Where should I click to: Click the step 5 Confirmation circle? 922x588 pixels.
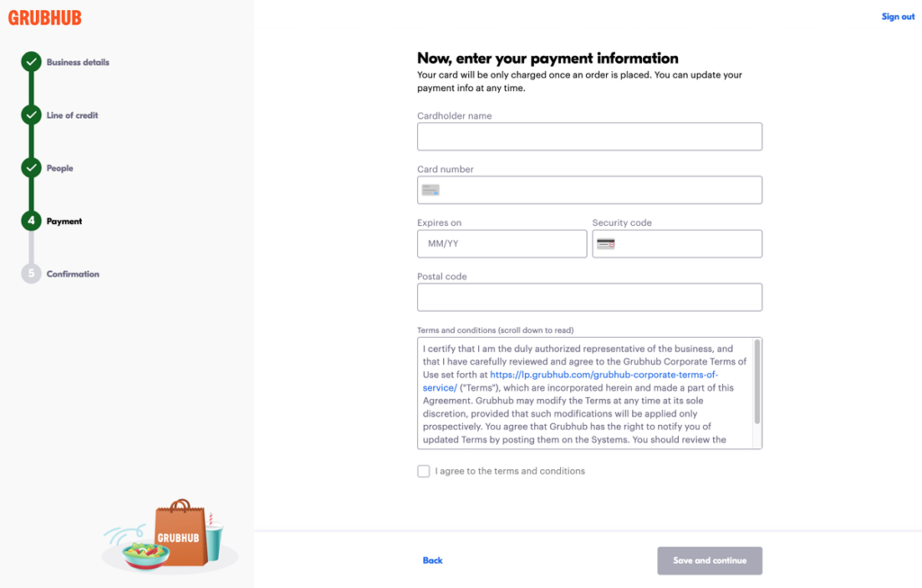point(32,274)
